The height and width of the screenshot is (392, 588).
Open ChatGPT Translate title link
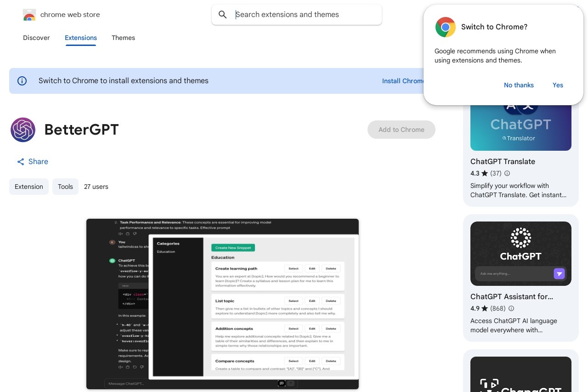click(x=503, y=161)
